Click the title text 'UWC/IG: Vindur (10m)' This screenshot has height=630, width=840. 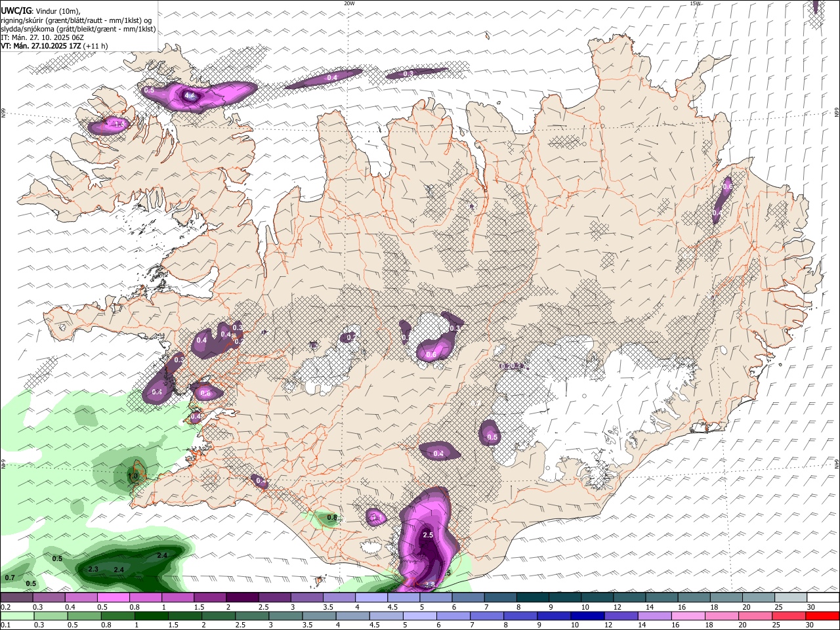[41, 11]
